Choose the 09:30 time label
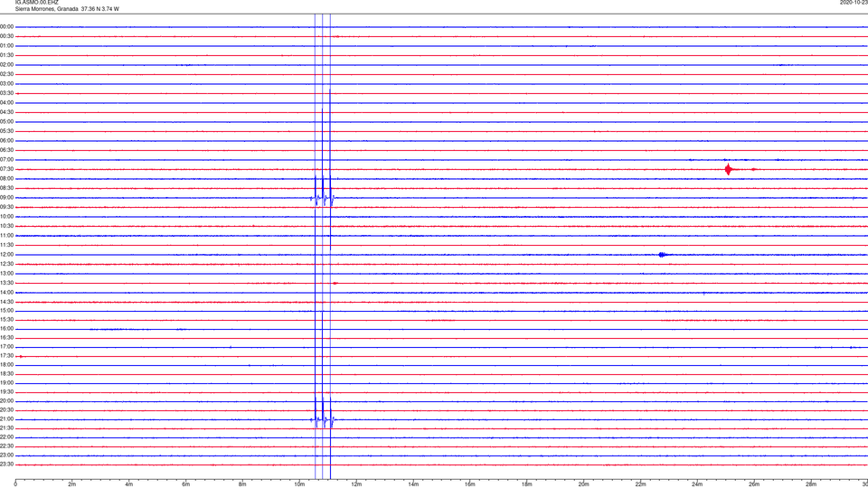 (x=6, y=207)
